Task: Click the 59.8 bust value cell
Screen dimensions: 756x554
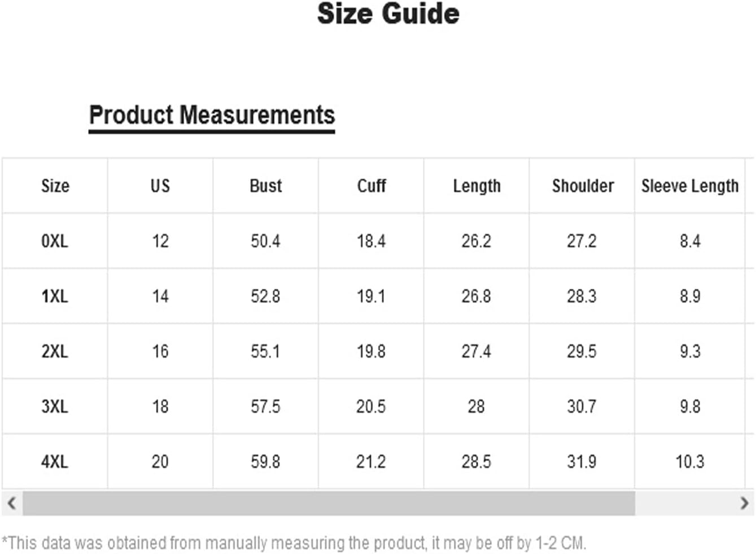Action: (x=265, y=461)
